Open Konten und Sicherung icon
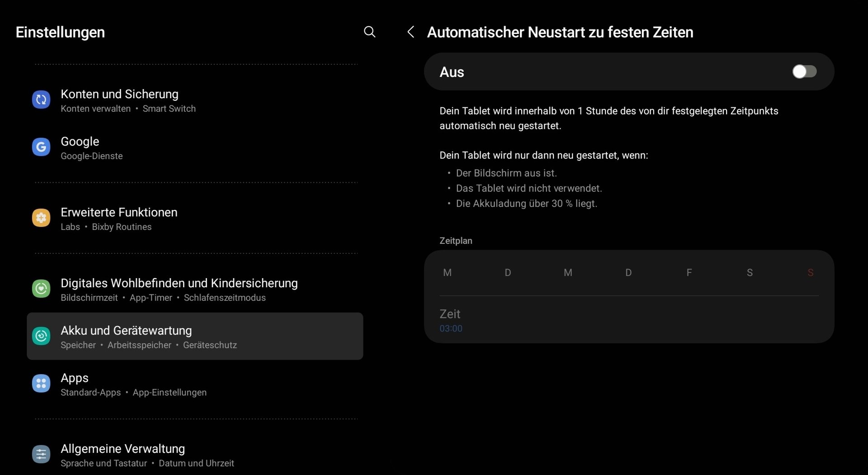Image resolution: width=868 pixels, height=475 pixels. (41, 100)
